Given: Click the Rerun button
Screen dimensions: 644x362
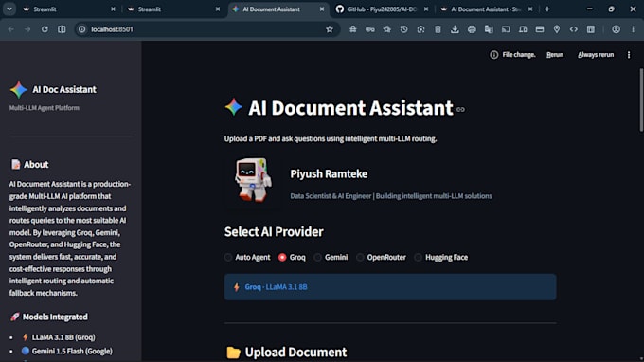Looking at the screenshot, I should [x=555, y=55].
